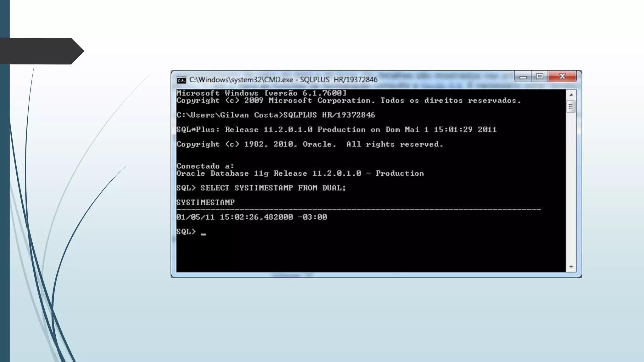Click the console scrollbar down arrow
This screenshot has width=644, height=362.
[x=571, y=267]
